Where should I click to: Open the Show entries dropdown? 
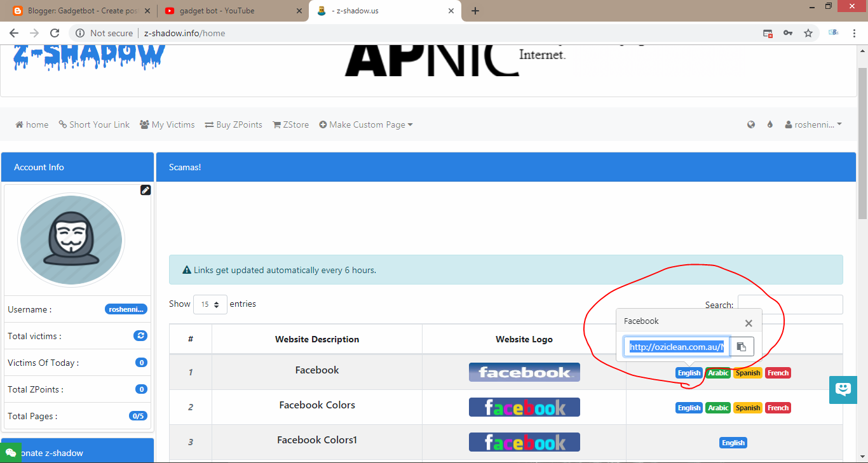click(210, 304)
